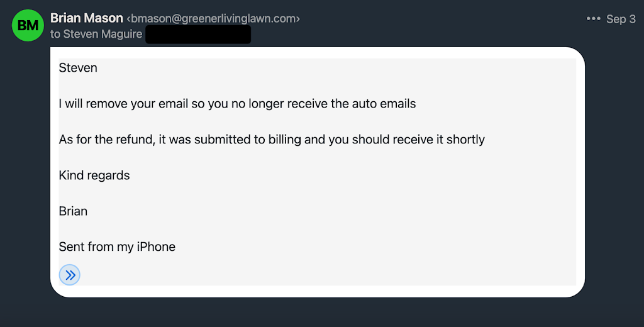Viewport: 644px width, 327px height.
Task: Click the sentence about the refund
Action: point(272,140)
